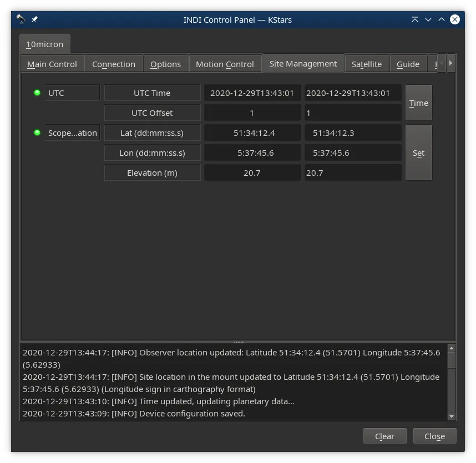Click the UTC property label
This screenshot has width=476, height=463.
[72, 93]
